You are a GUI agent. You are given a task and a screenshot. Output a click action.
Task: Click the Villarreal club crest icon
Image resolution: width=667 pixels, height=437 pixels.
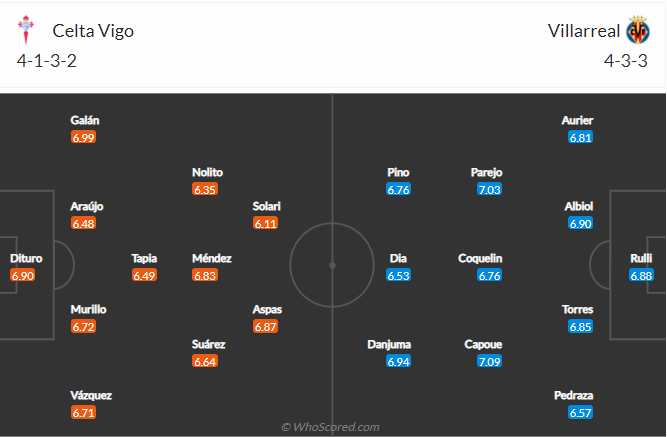point(638,30)
